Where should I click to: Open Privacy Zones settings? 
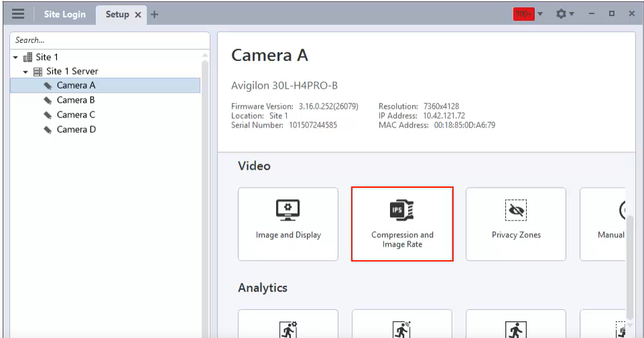pos(516,224)
